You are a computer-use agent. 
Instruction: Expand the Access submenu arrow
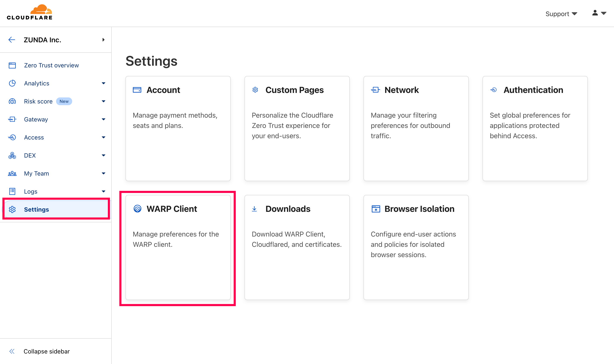(104, 137)
